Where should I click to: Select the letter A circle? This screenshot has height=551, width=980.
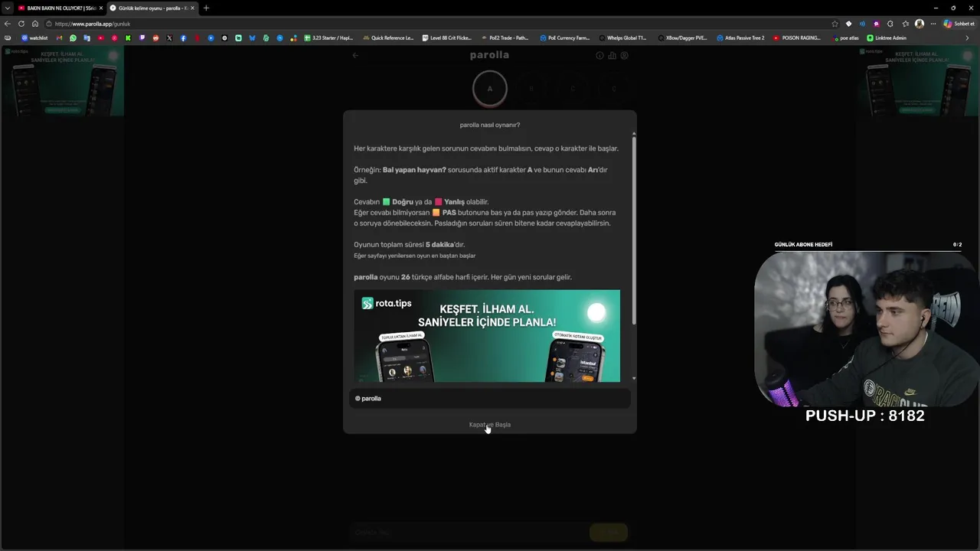coord(490,89)
